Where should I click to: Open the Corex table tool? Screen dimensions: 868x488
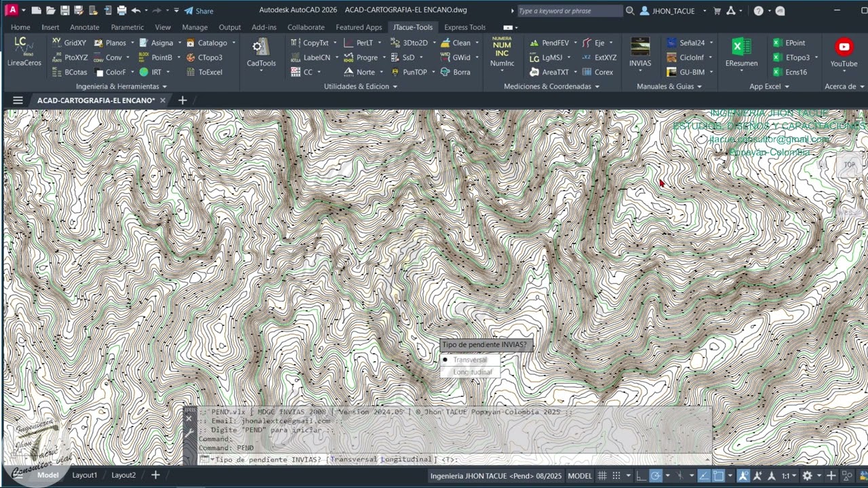tap(597, 72)
